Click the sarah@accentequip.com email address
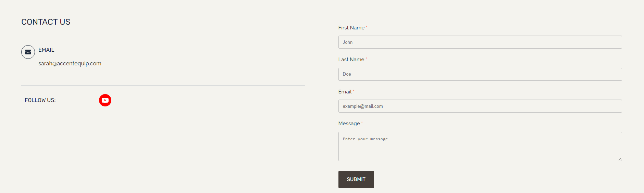Viewport: 644px width, 193px height. point(70,63)
